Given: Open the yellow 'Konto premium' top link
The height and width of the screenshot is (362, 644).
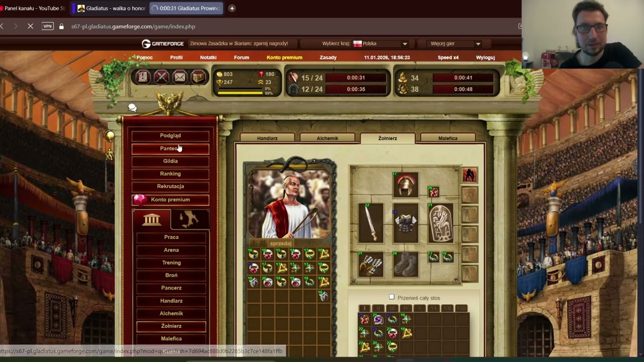Looking at the screenshot, I should click(284, 57).
